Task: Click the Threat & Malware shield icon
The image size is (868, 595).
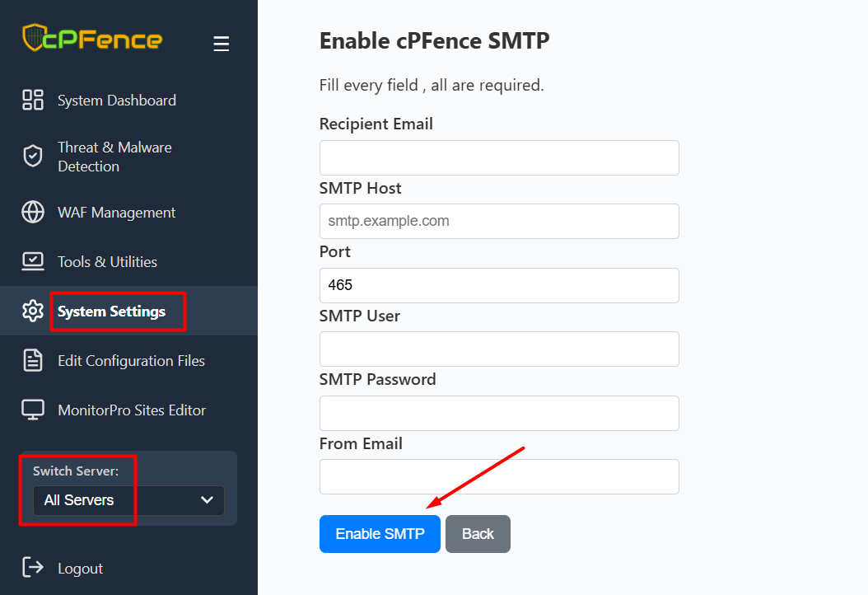Action: [33, 157]
